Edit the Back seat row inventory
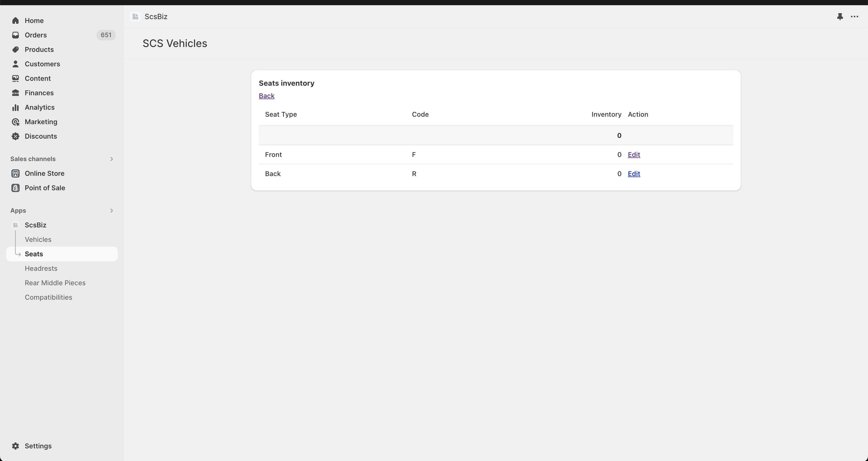The height and width of the screenshot is (461, 868). coord(633,174)
